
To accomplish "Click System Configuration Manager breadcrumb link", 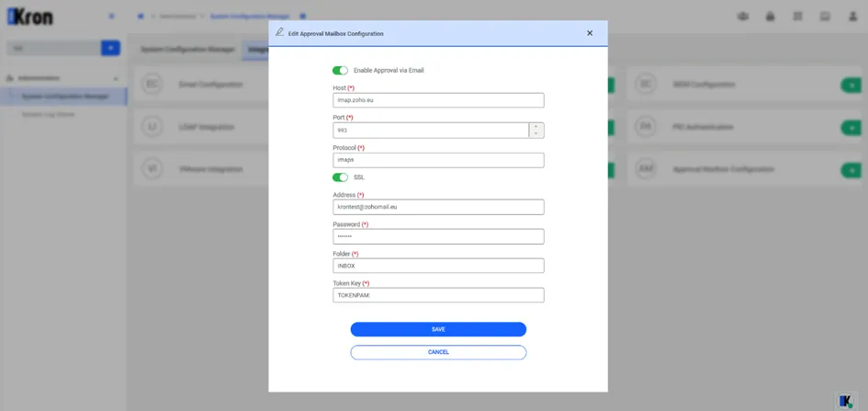I will (250, 17).
